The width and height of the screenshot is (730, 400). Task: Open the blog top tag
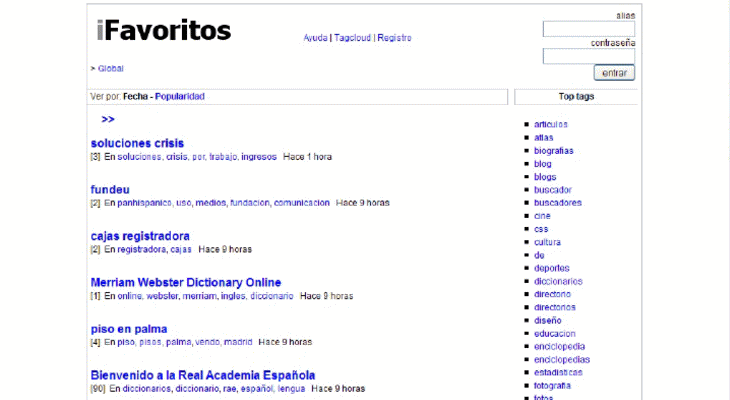coord(542,164)
